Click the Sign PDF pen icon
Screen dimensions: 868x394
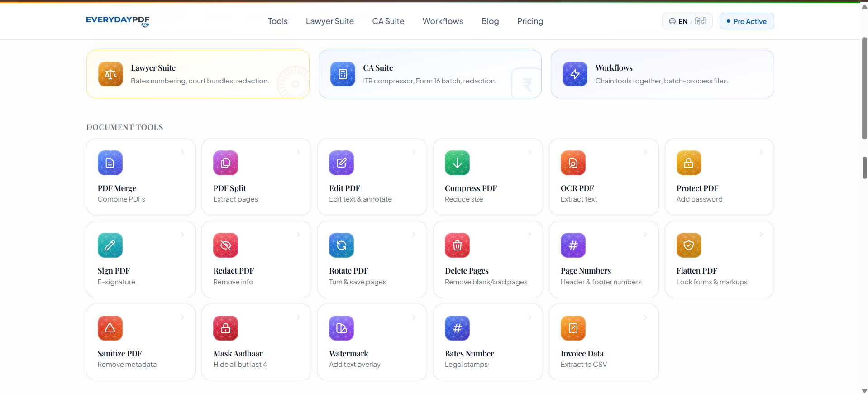click(x=110, y=245)
